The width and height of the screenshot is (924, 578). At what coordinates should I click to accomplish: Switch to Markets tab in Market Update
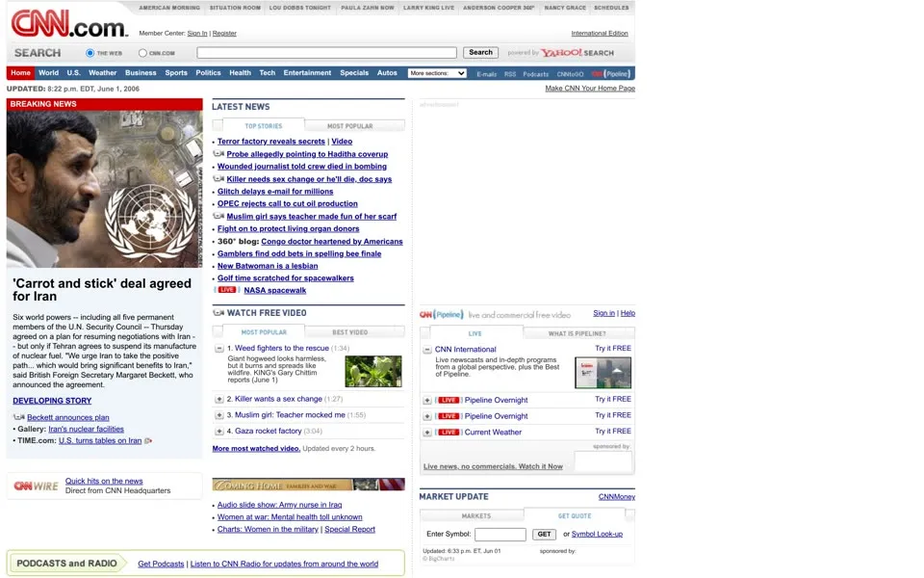pos(476,515)
